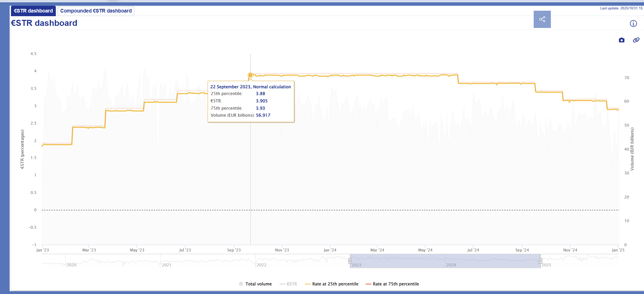Click the grey Total volume legend dot
Image resolution: width=644 pixels, height=294 pixels.
241,284
